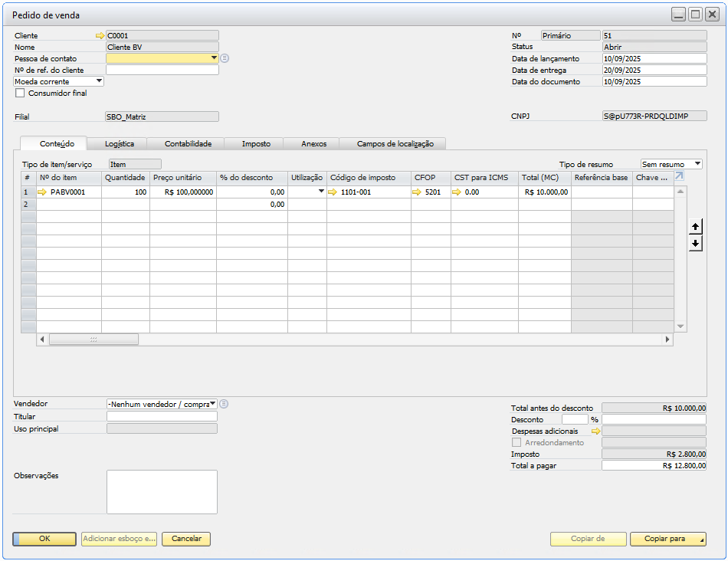This screenshot has height=561, width=728.
Task: Open the Tipo de resumo dropdown
Action: pyautogui.click(x=697, y=164)
